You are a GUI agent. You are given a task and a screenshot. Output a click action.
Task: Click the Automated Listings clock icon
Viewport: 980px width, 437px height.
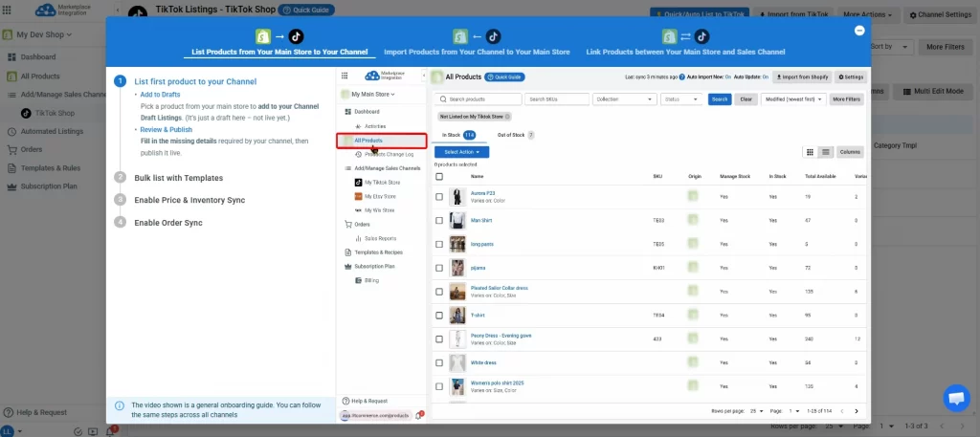click(11, 132)
